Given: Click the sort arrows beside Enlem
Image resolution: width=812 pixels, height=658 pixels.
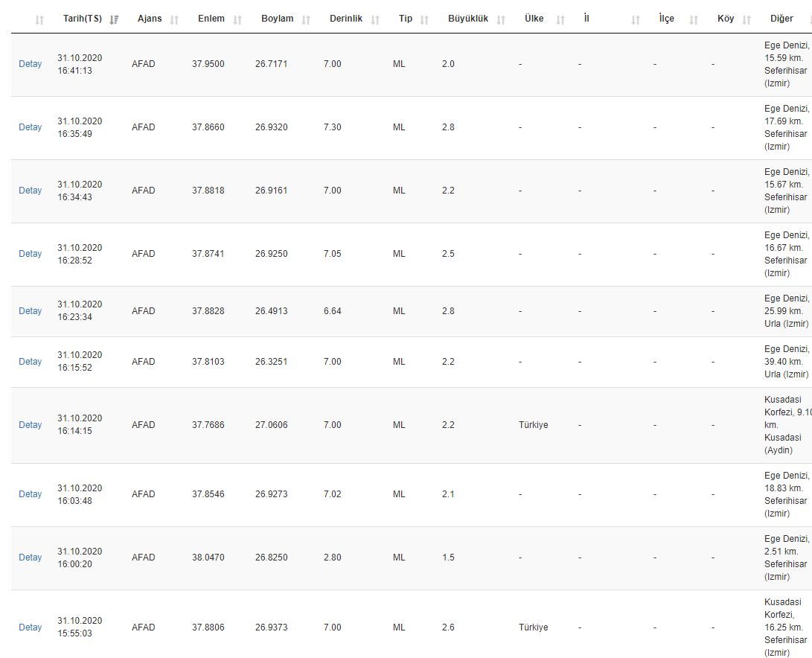Looking at the screenshot, I should (237, 20).
